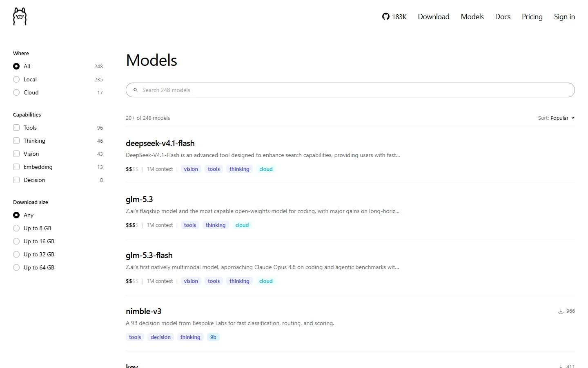Choose Up to 8 GB size
The width and height of the screenshot is (588, 368).
(16, 228)
